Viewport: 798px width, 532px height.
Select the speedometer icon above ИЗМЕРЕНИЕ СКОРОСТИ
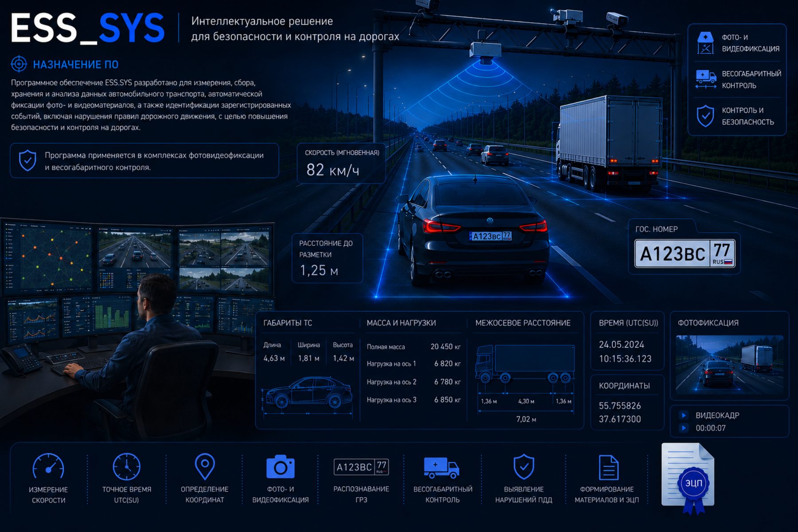(x=48, y=466)
